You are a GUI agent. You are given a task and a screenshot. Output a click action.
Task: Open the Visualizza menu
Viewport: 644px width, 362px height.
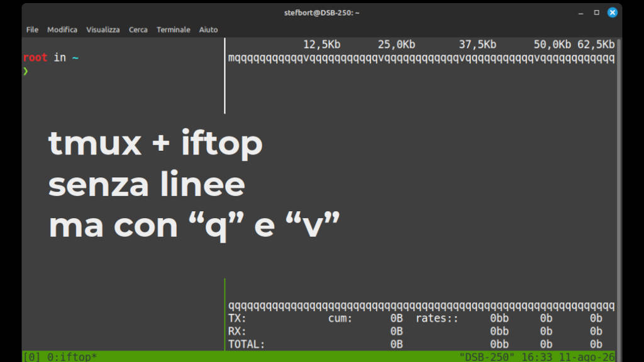103,30
